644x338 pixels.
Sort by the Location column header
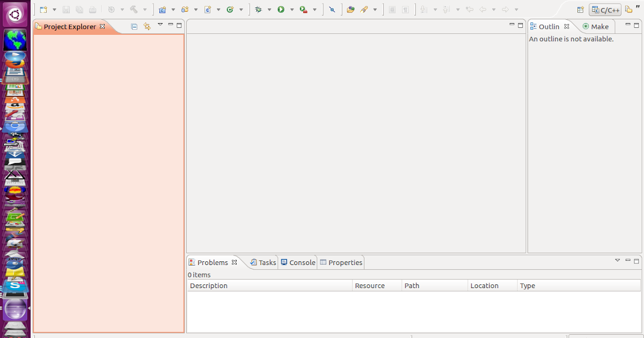click(493, 285)
